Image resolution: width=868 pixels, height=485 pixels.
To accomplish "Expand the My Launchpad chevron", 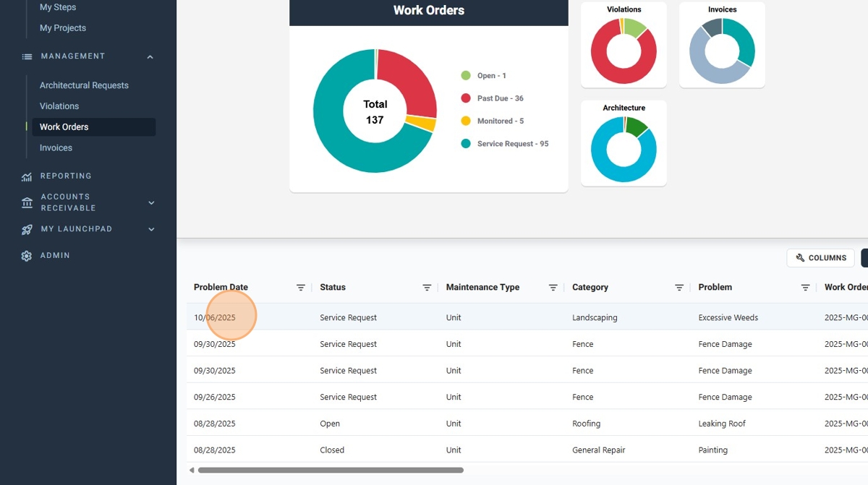I will [151, 230].
